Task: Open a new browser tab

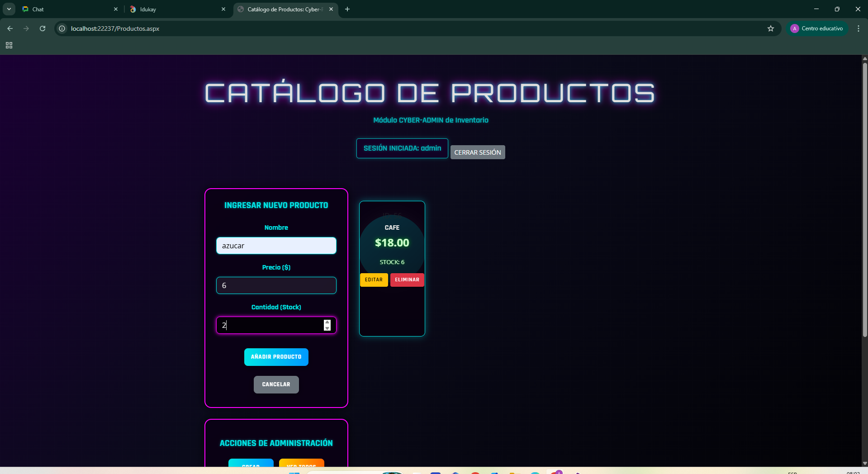Action: pos(347,9)
